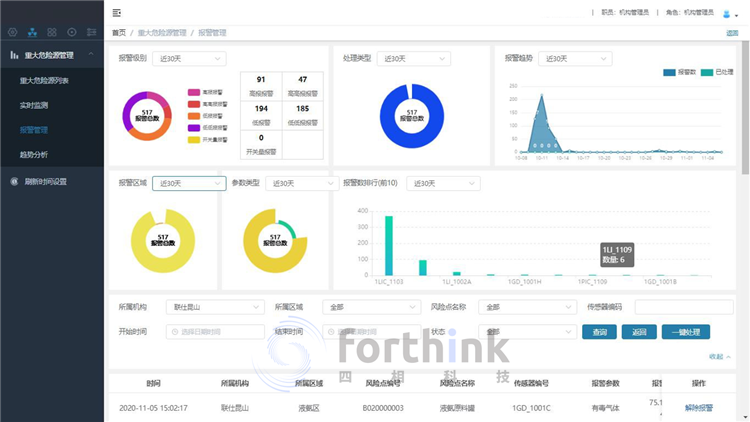The height and width of the screenshot is (422, 750).
Task: Click the 解除报警 link in table row
Action: click(x=699, y=408)
